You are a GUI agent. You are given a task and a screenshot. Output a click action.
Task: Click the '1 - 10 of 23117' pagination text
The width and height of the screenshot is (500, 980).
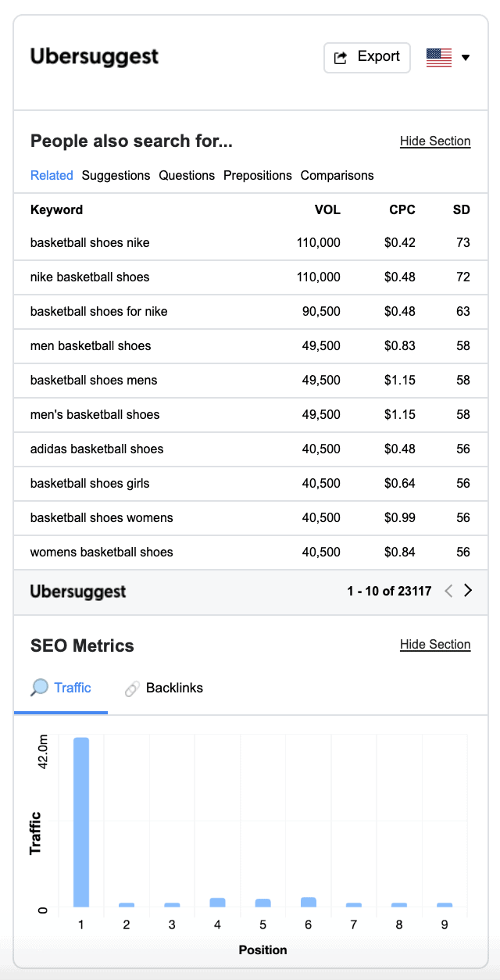pyautogui.click(x=390, y=592)
